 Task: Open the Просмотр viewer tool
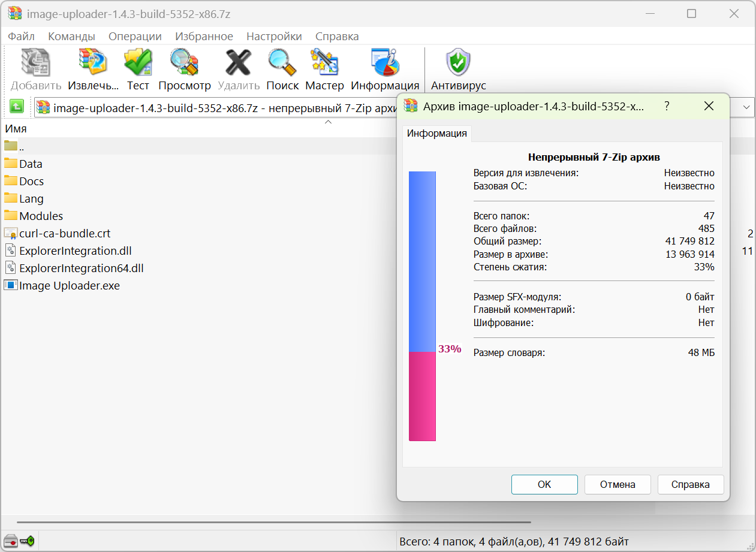coord(184,62)
